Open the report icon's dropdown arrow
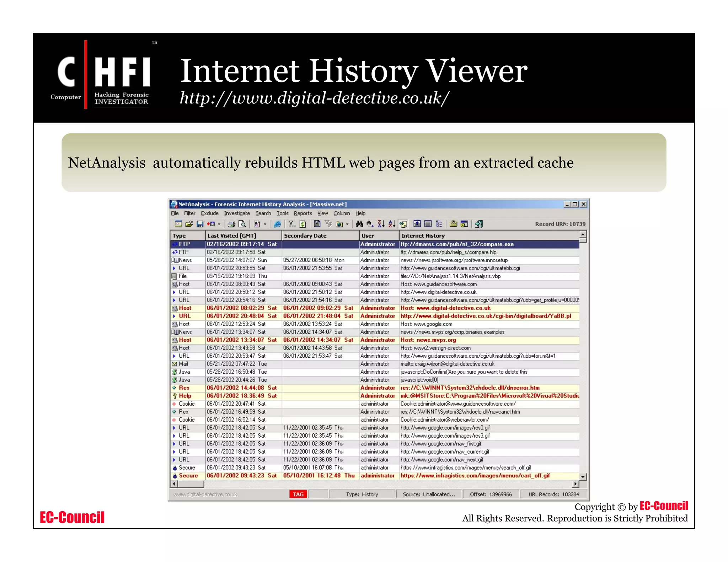Image resolution: width=728 pixels, height=562 pixels. [265, 224]
